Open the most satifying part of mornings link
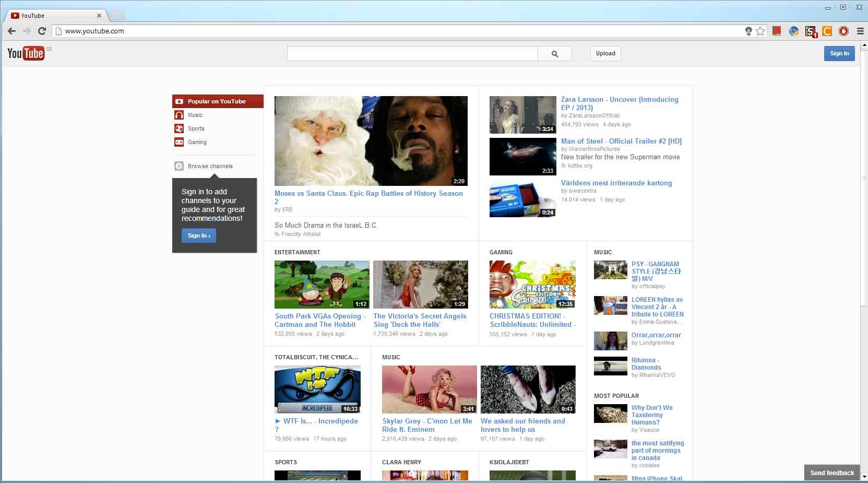Viewport: 868px width, 483px height. (x=658, y=450)
